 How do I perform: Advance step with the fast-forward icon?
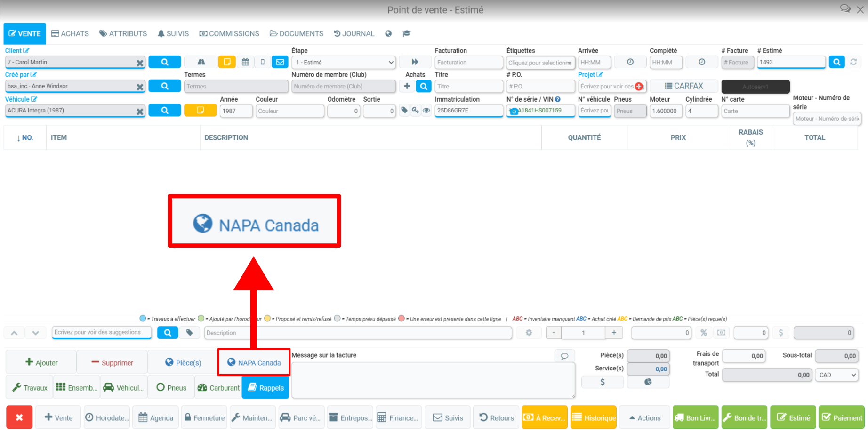click(x=415, y=62)
